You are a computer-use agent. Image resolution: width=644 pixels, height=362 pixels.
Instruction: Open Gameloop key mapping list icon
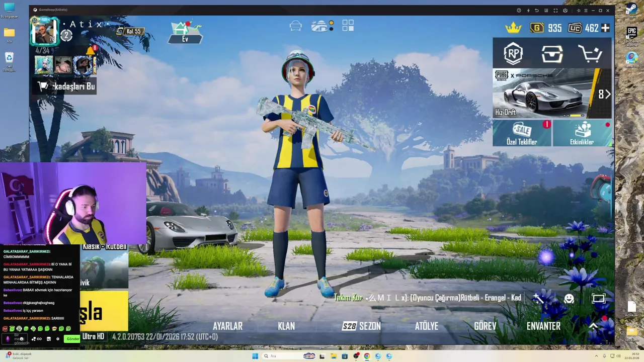tap(546, 10)
